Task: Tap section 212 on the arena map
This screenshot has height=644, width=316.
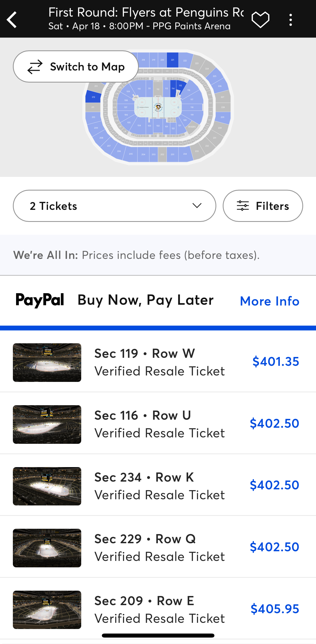Action: 93,97
